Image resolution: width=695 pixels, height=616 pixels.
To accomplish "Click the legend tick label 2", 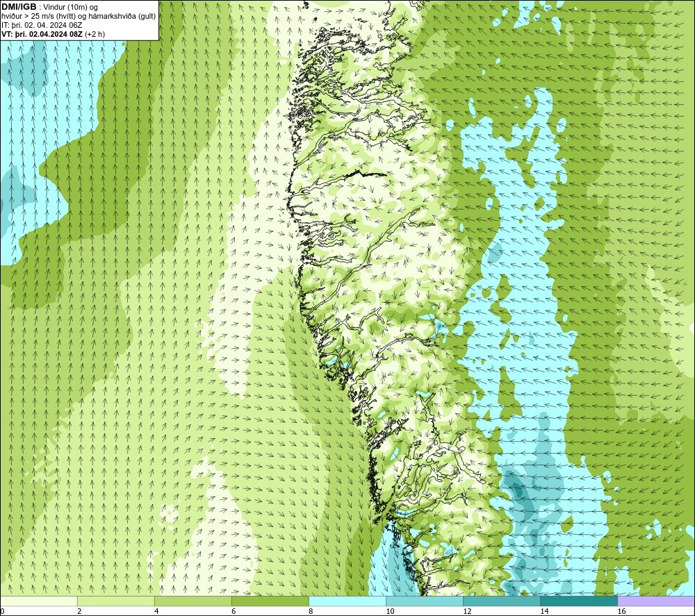I will tap(79, 612).
